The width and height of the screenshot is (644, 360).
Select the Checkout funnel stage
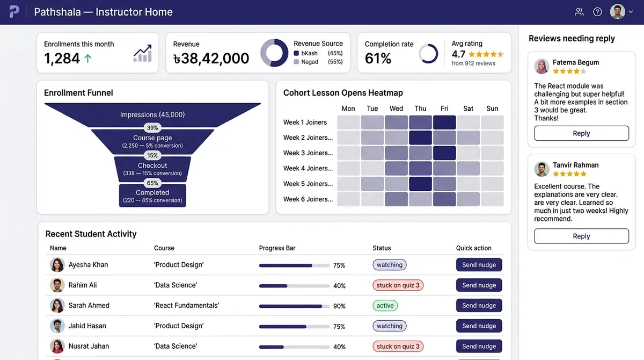pyautogui.click(x=152, y=169)
